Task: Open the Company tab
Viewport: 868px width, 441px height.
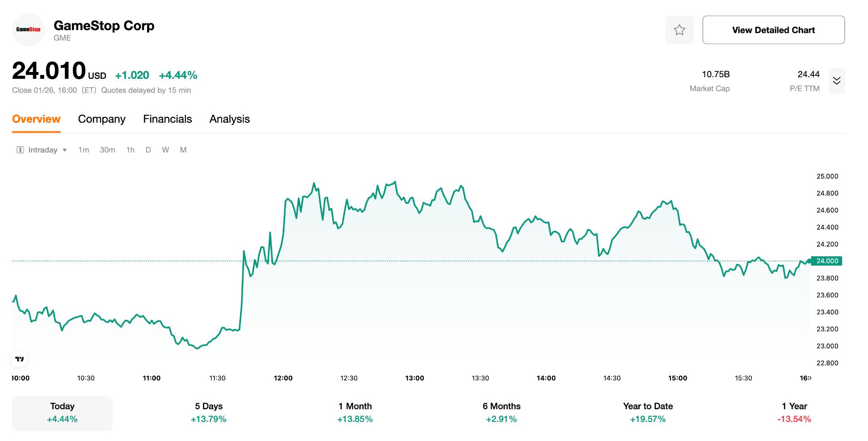Action: tap(102, 119)
